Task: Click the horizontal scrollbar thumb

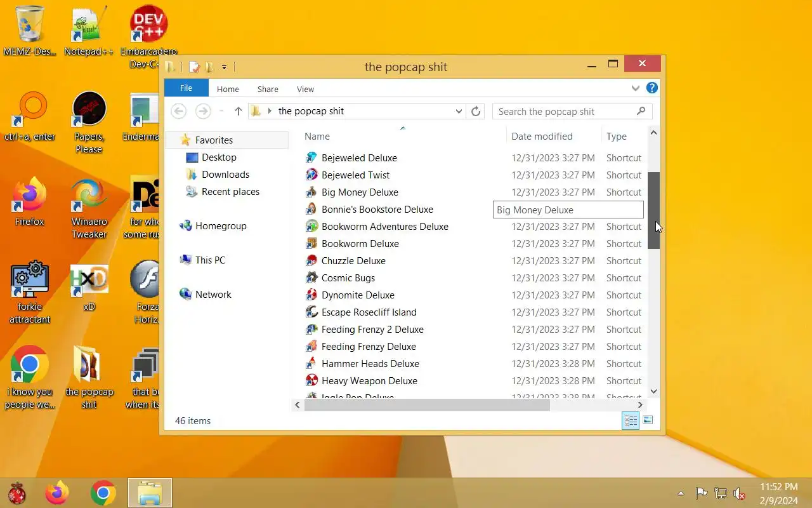Action: tap(427, 404)
